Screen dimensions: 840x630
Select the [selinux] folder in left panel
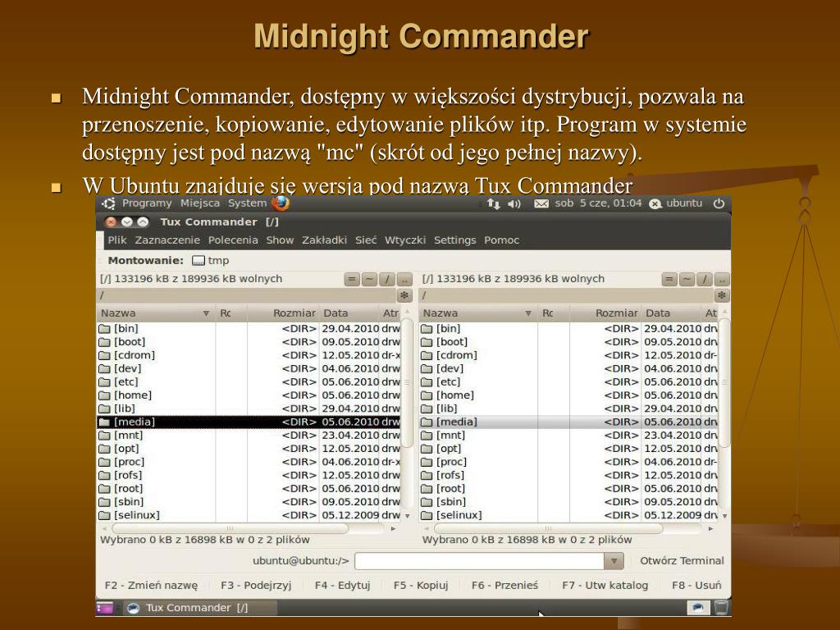(x=248, y=515)
